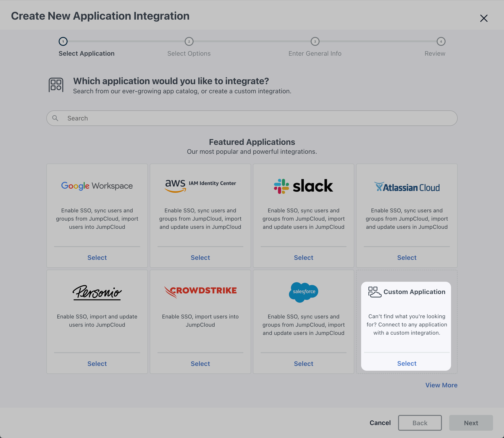Click the dialog title 'Create New Application Integration'
504x438 pixels.
(x=100, y=16)
